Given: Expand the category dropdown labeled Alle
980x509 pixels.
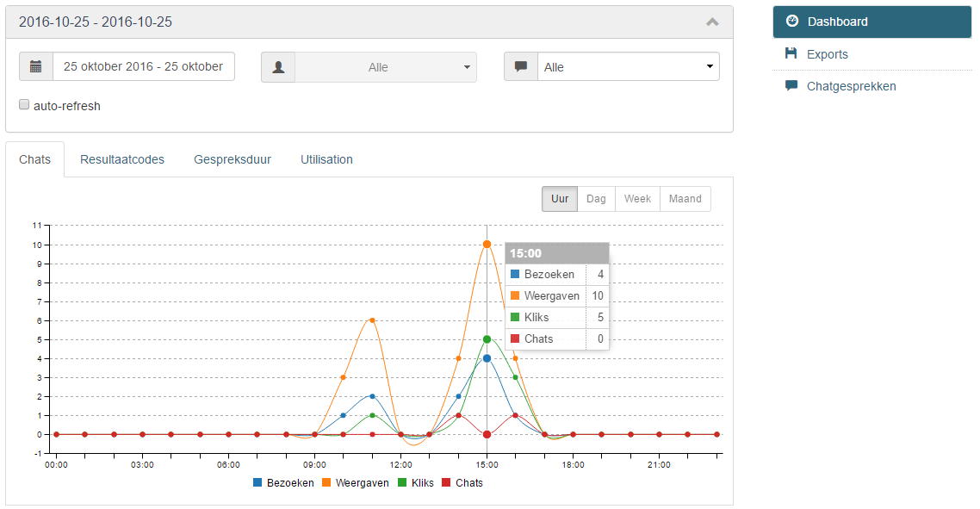Looking at the screenshot, I should pos(629,65).
